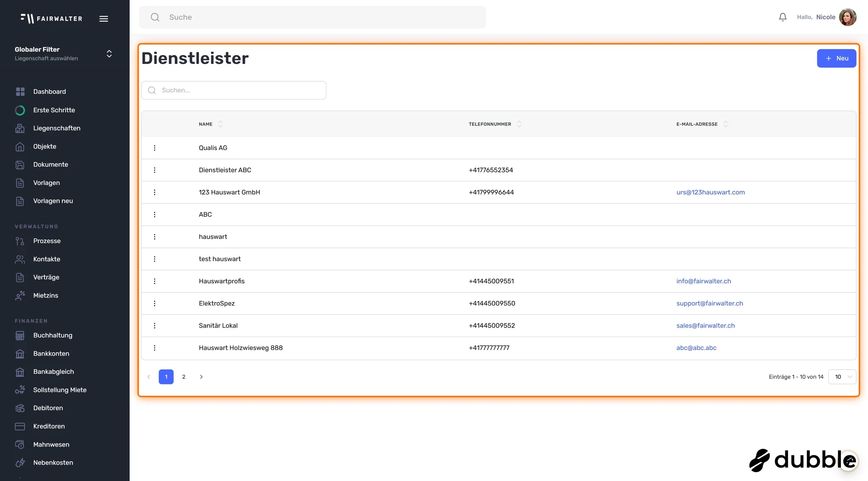Image resolution: width=868 pixels, height=481 pixels.
Task: Open the three-dot menu for the ABC row
Action: pos(155,214)
